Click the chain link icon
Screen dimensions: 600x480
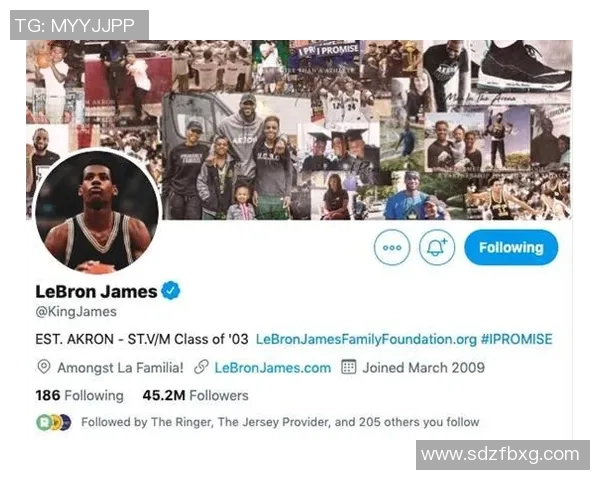(201, 367)
